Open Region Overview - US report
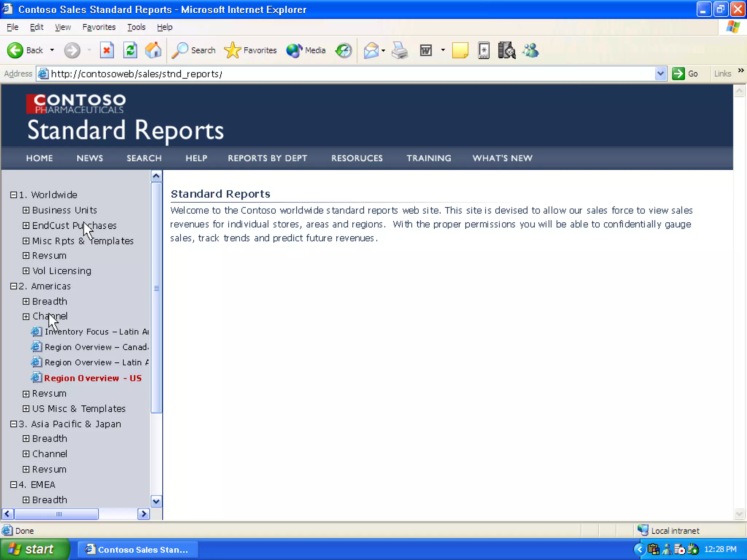The width and height of the screenshot is (747, 560). [93, 378]
